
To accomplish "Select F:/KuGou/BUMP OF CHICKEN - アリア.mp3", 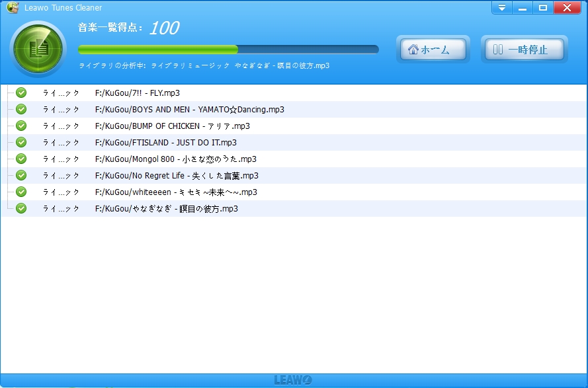I will tap(173, 126).
